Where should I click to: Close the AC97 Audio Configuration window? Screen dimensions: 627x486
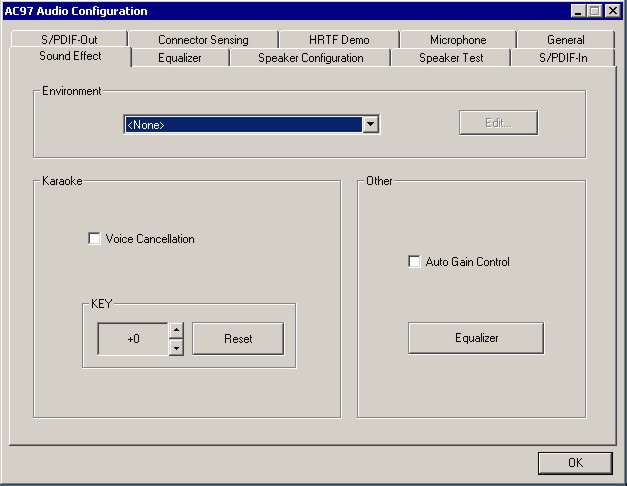tap(612, 11)
